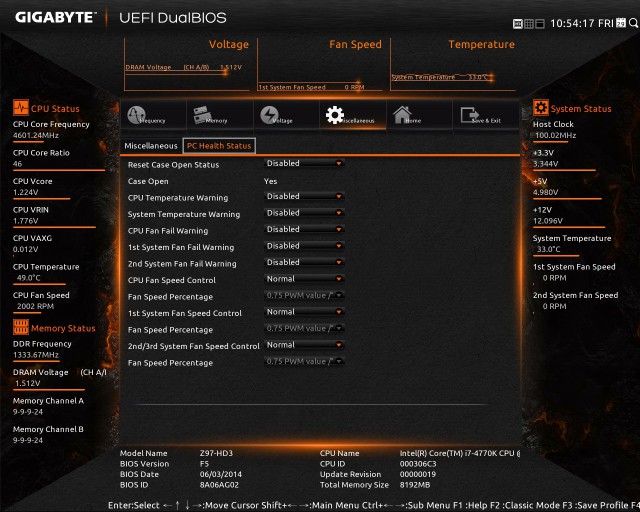Viewport: 640px width, 512px height.
Task: Click the CPU Status heartbeat icon
Action: tap(21, 108)
